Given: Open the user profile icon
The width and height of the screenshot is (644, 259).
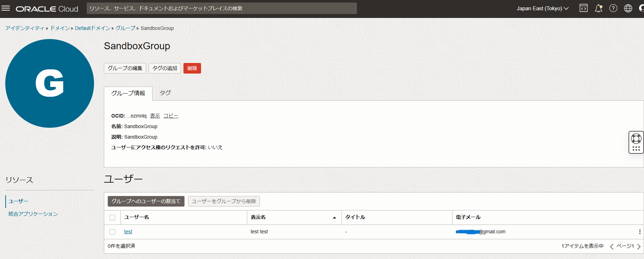Looking at the screenshot, I should (641, 8).
